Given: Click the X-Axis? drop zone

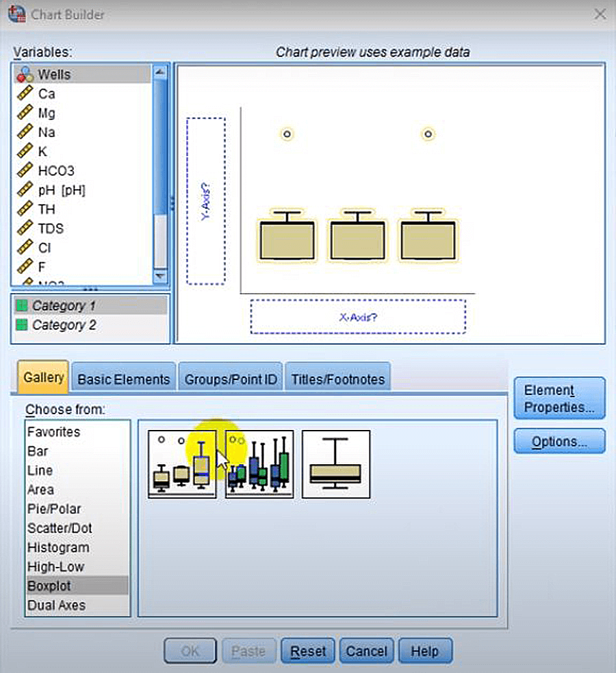Looking at the screenshot, I should coord(357,316).
